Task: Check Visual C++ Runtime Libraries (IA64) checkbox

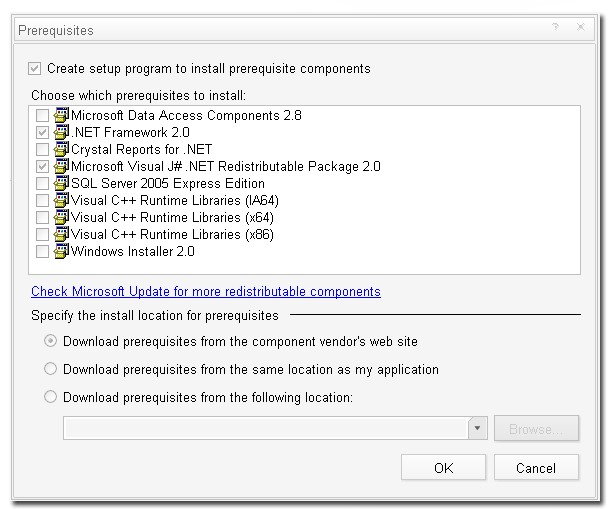Action: click(x=42, y=201)
